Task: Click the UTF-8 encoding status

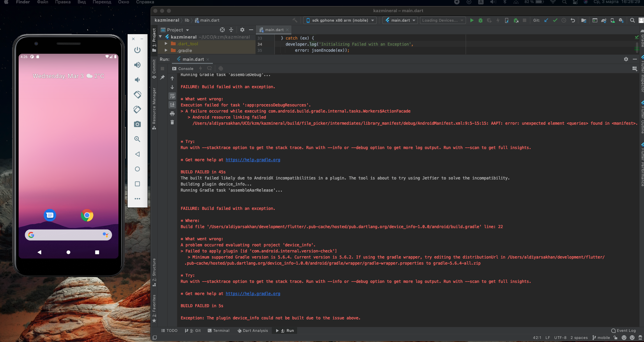Action: pos(560,337)
